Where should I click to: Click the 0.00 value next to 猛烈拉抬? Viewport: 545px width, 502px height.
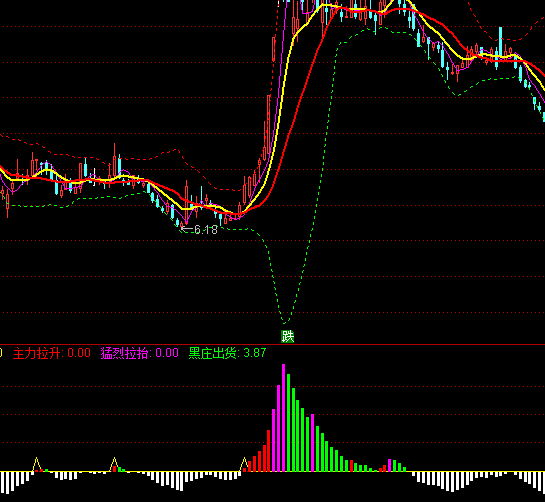[167, 353]
